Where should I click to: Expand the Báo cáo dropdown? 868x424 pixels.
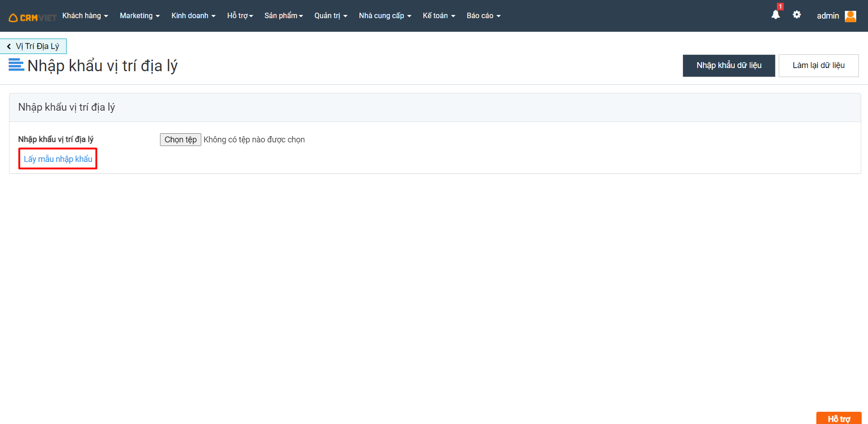484,16
